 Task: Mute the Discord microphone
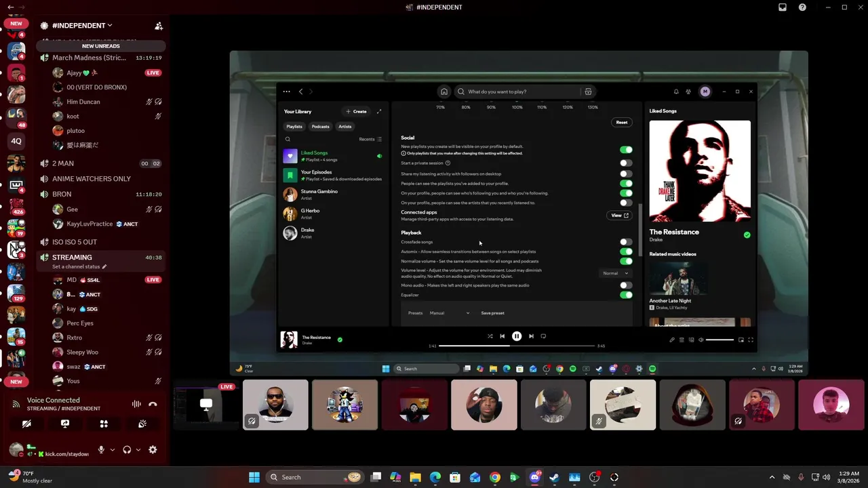pos(101,449)
